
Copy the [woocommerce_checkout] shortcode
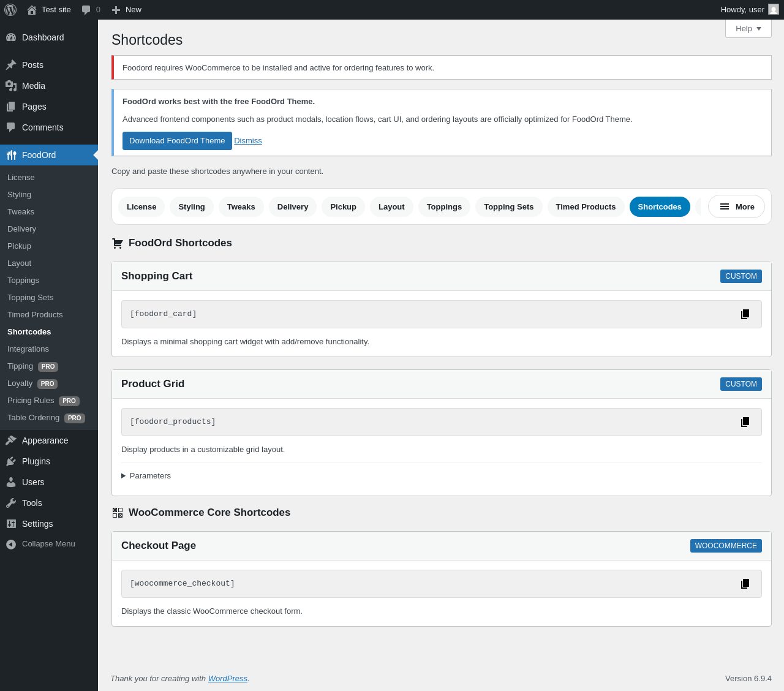[745, 584]
